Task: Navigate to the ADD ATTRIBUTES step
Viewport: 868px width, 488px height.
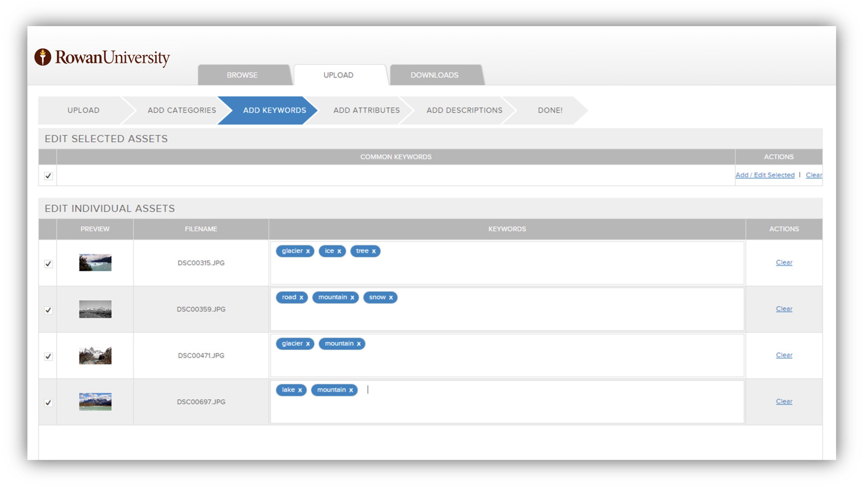Action: [366, 110]
